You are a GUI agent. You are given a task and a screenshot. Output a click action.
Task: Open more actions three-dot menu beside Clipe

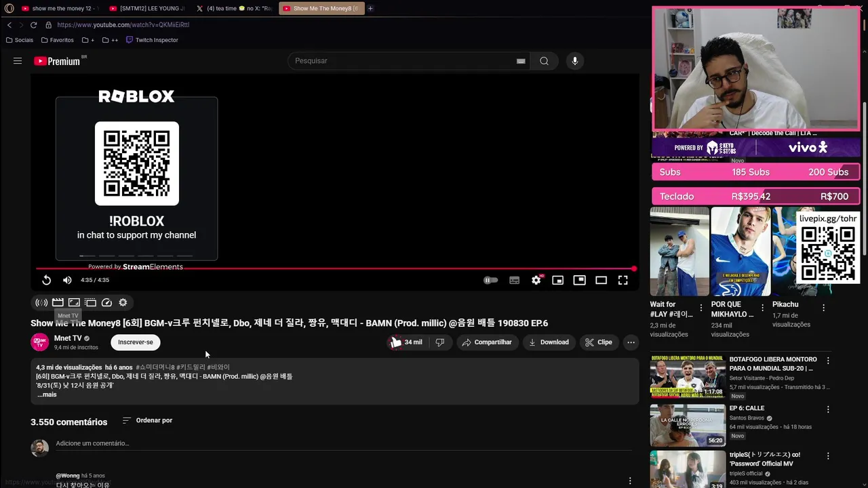click(631, 342)
